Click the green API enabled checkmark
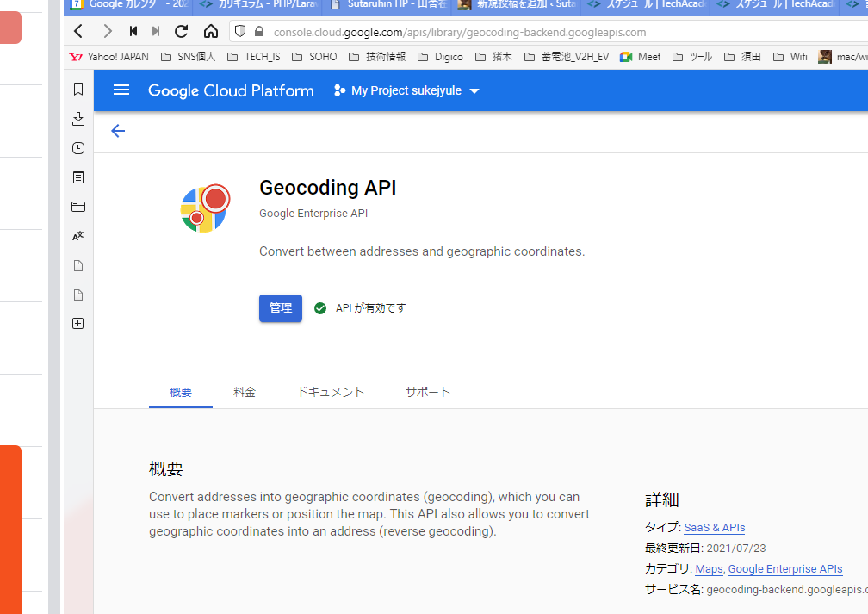 320,308
